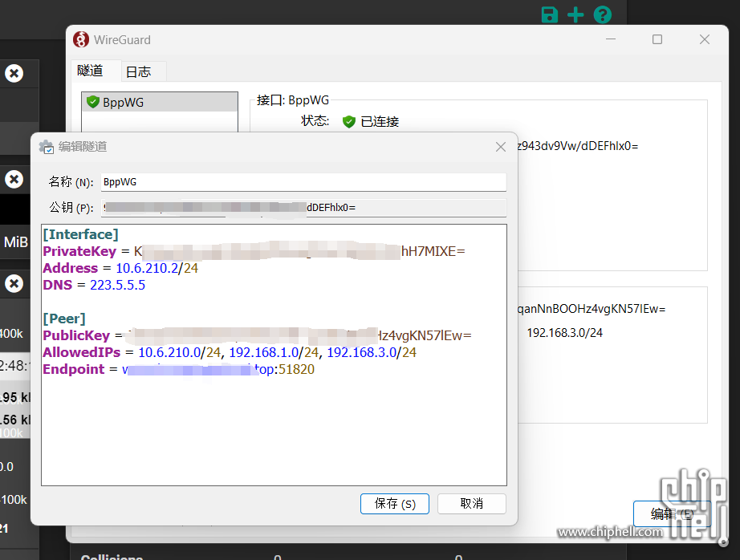Image resolution: width=740 pixels, height=560 pixels.
Task: Click the connected shield icon beside 已连接
Action: 349,122
